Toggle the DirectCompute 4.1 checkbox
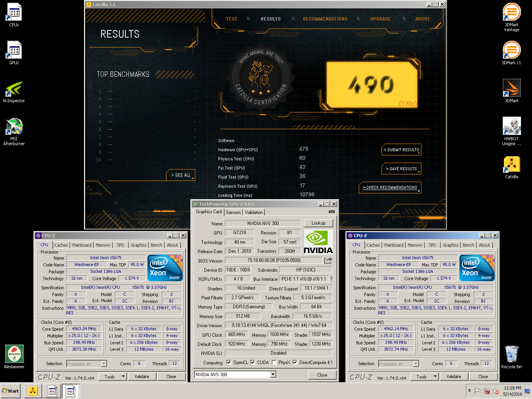This screenshot has width=532, height=399. [295, 362]
